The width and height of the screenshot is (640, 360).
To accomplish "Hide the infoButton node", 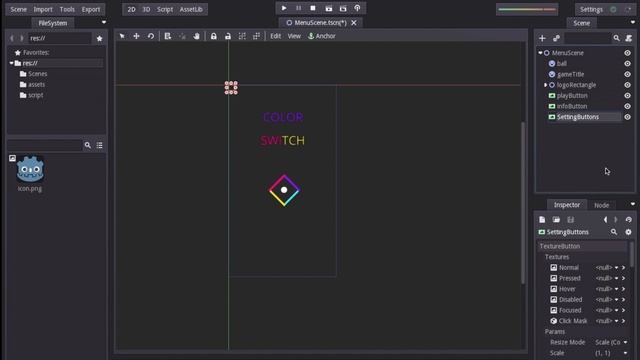I will pos(627,106).
